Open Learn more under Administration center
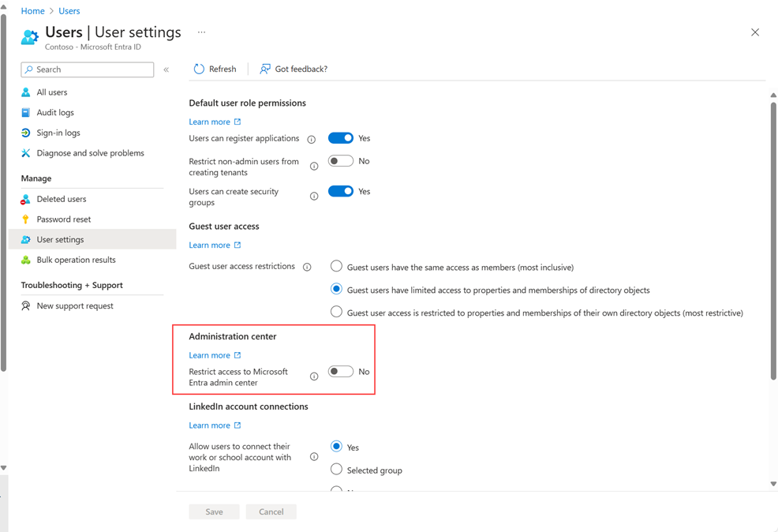This screenshot has height=532, width=778. (211, 354)
